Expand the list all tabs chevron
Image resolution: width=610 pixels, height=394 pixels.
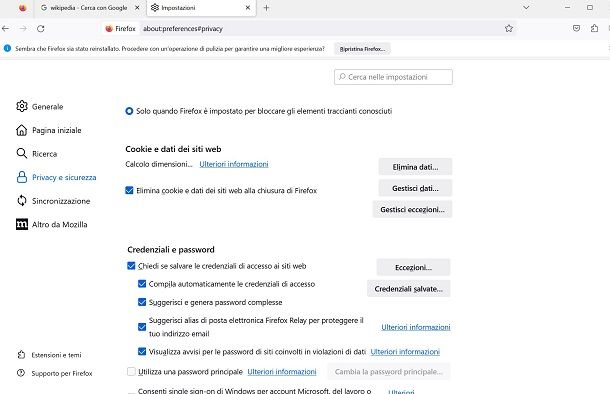coord(526,8)
